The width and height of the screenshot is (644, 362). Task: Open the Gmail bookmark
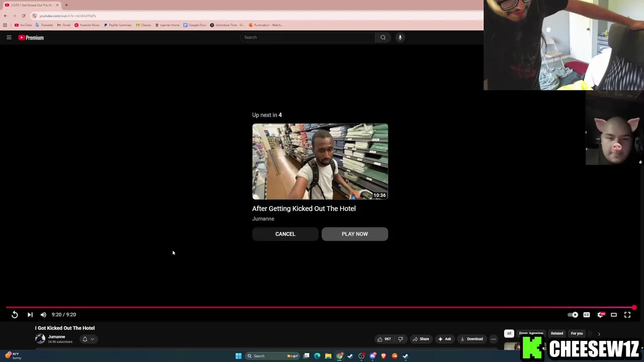click(64, 25)
